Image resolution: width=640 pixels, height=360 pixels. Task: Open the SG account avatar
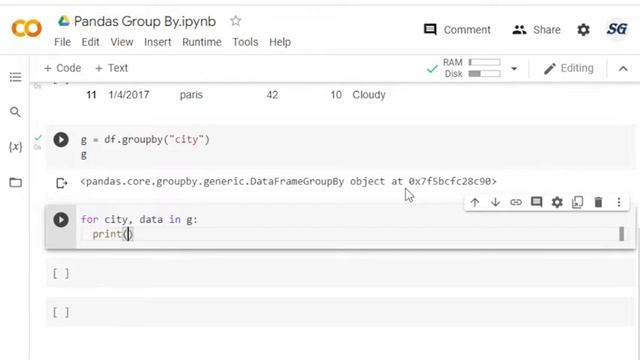pyautogui.click(x=617, y=29)
